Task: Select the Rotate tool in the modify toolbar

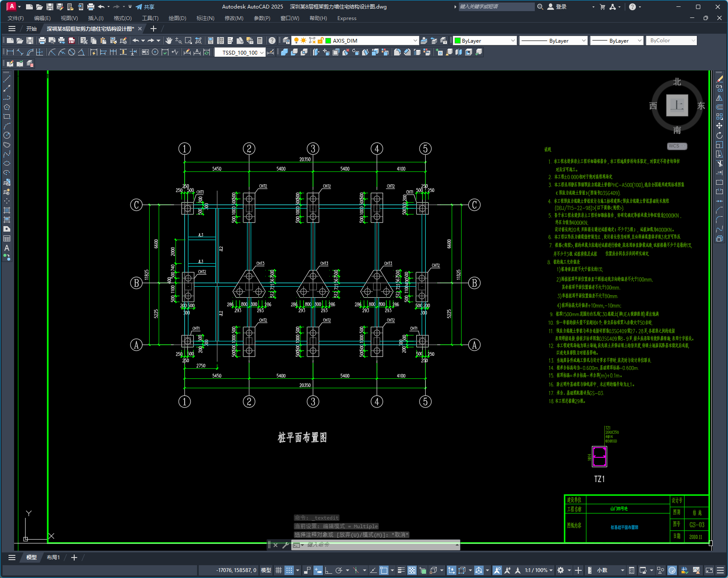Action: [719, 135]
